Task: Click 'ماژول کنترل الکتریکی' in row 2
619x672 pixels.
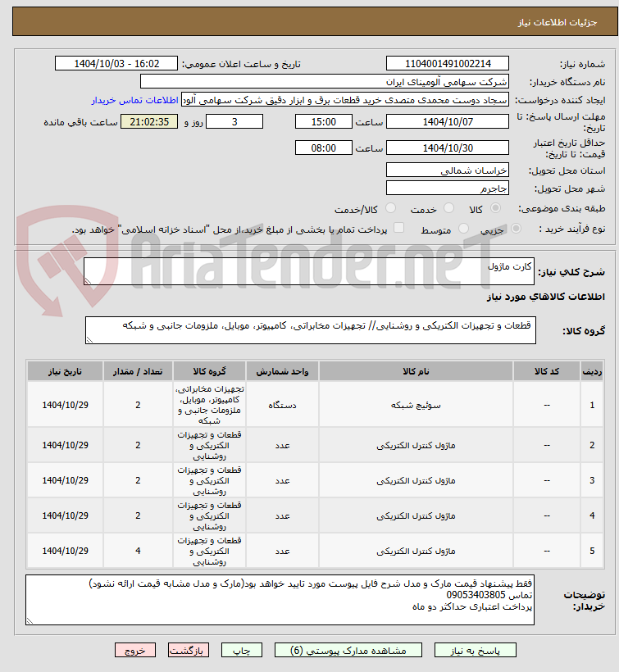Action: (x=416, y=445)
